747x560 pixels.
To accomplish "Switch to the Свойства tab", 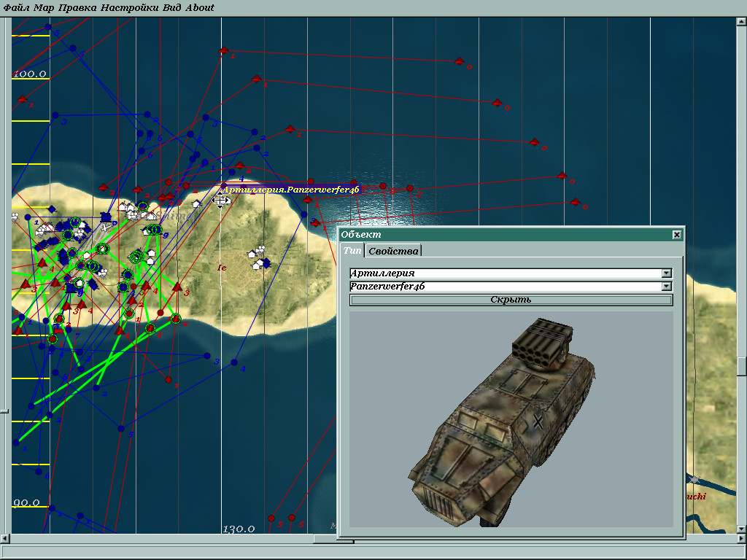I will (x=393, y=251).
